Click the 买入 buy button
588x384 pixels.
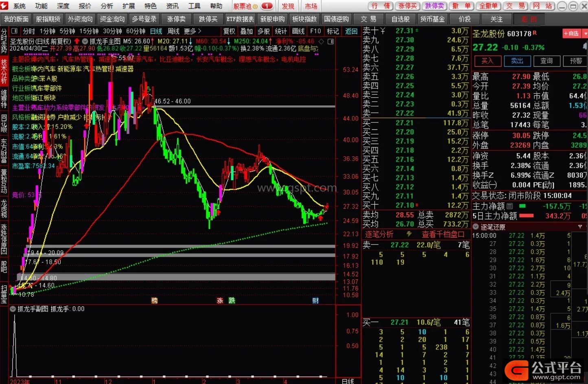pyautogui.click(x=487, y=61)
